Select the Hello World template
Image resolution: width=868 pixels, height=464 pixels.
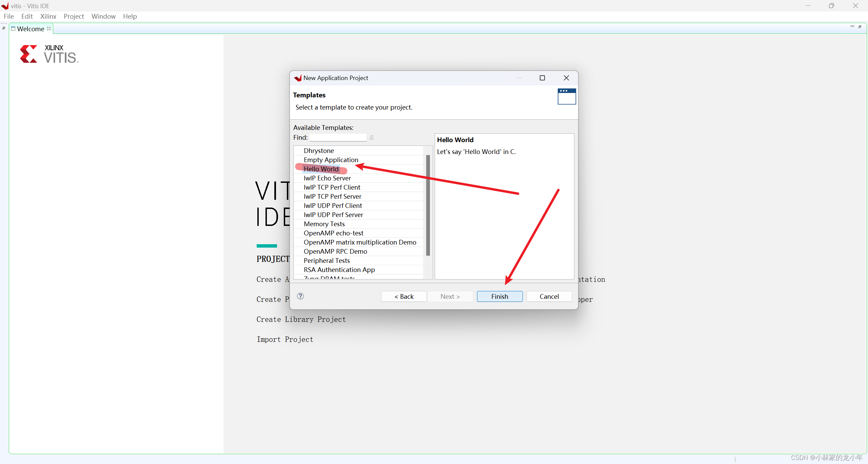pyautogui.click(x=321, y=169)
